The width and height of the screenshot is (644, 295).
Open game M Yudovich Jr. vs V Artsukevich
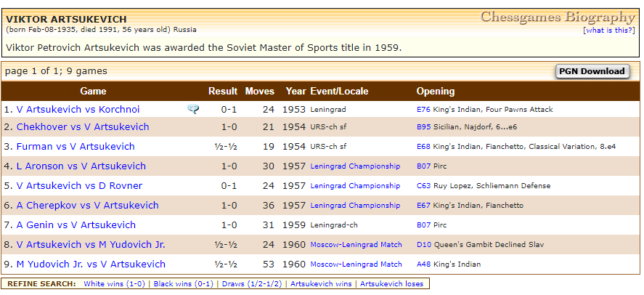click(x=91, y=264)
